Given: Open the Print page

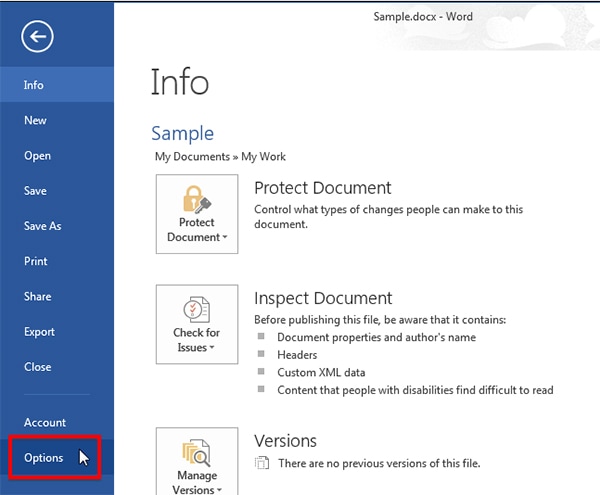Looking at the screenshot, I should 57,261.
